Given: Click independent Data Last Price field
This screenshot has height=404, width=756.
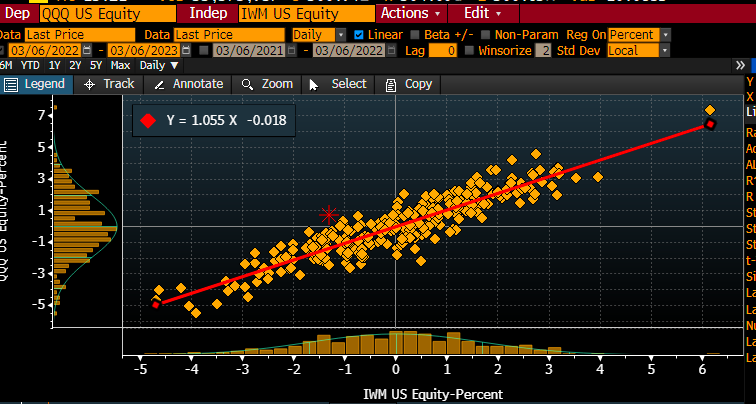Looking at the screenshot, I should pos(230,35).
